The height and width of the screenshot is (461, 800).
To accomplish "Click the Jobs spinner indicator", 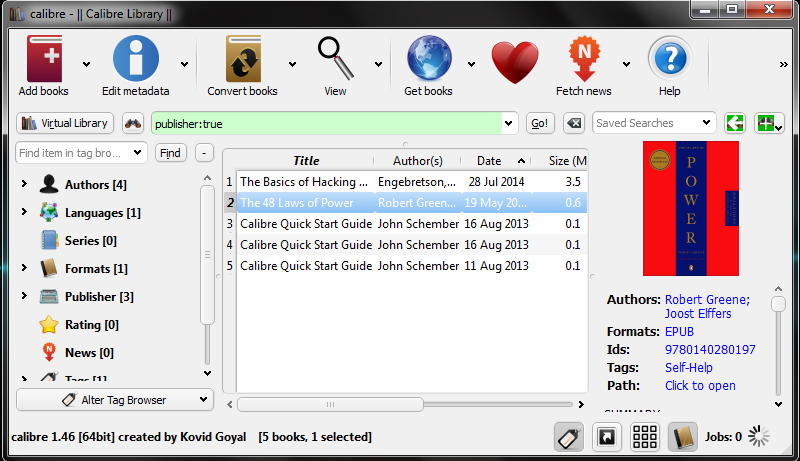I will (x=759, y=437).
